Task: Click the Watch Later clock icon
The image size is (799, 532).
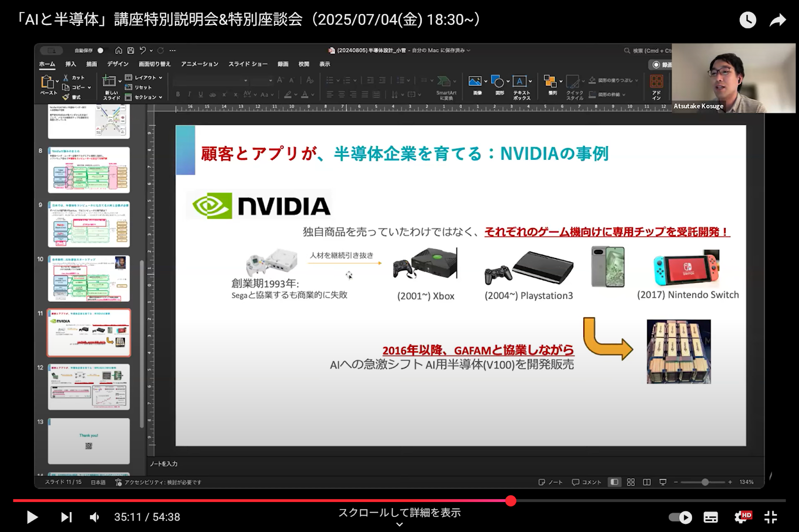Action: (748, 20)
